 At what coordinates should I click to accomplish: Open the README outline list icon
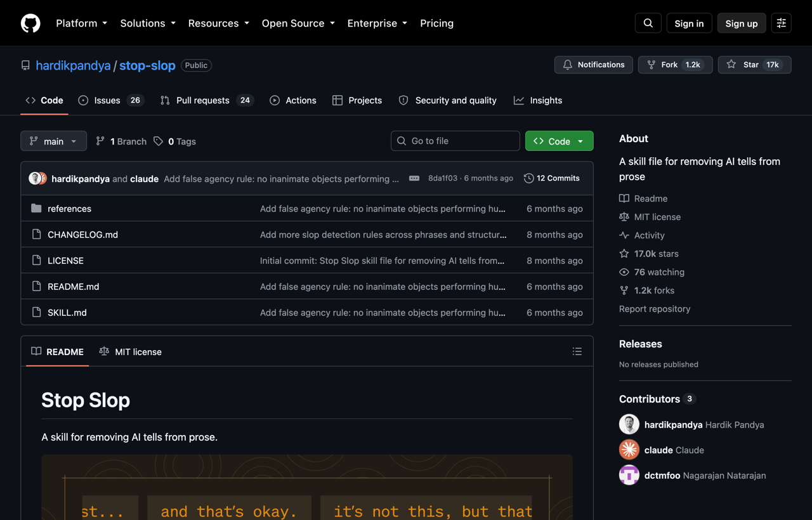coord(577,351)
